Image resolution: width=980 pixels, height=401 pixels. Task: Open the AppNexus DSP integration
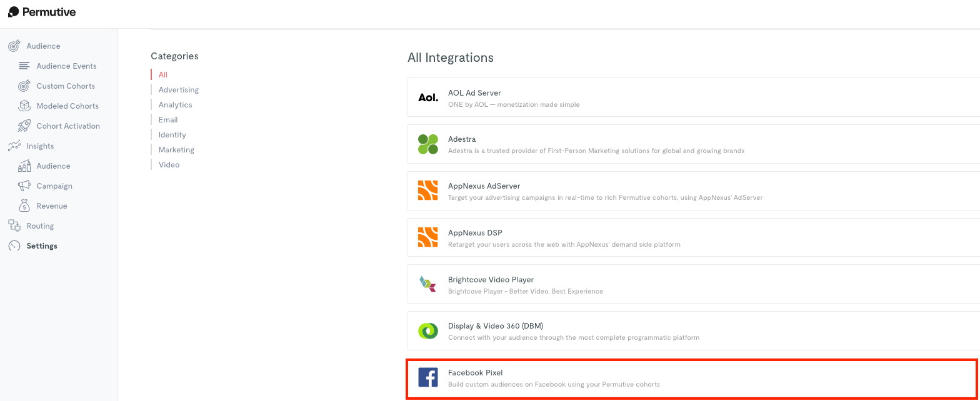(694, 237)
